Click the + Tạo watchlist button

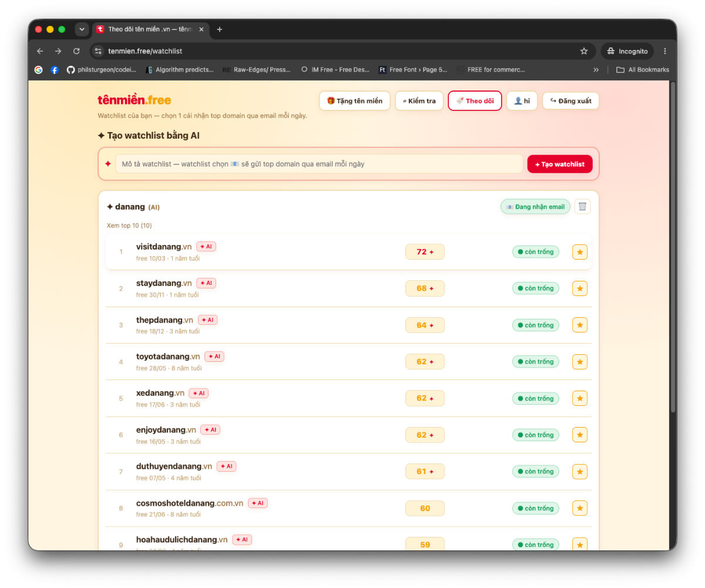560,164
